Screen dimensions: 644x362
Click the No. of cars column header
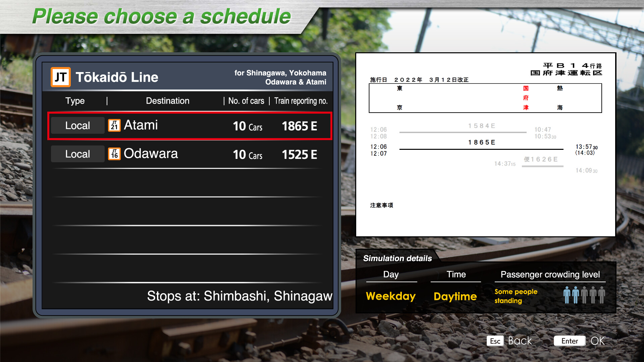point(246,101)
